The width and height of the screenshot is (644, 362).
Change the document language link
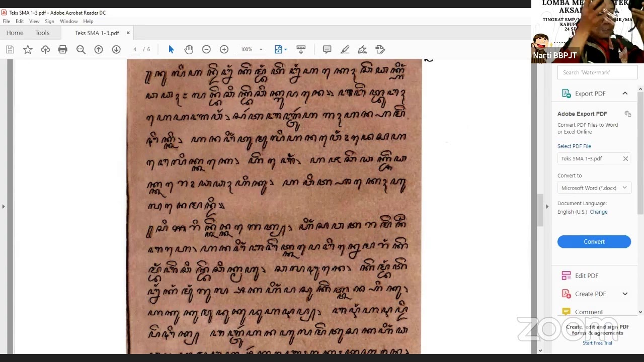[x=599, y=212]
